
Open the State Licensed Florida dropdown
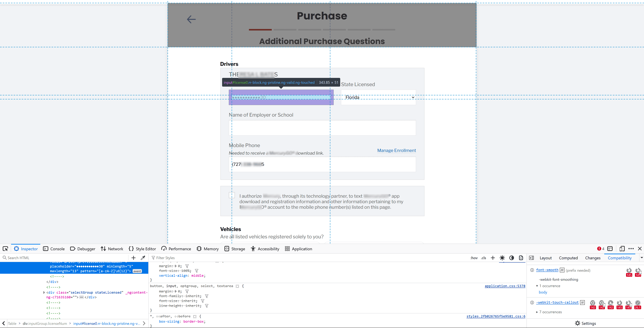tap(378, 97)
